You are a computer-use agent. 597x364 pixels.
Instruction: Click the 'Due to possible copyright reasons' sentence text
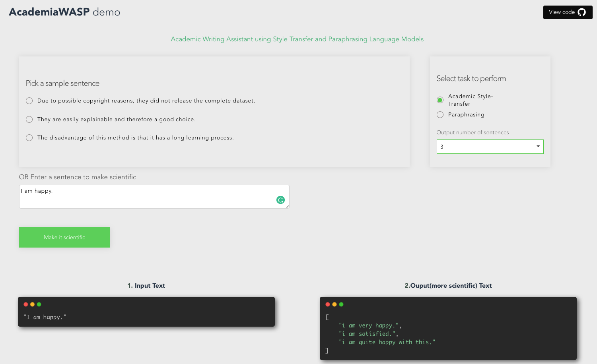point(146,101)
